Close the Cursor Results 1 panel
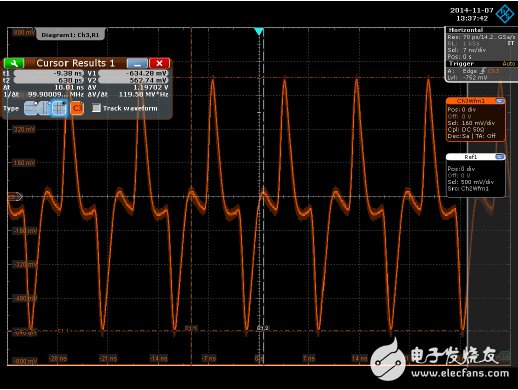Viewport: 518px width, 390px height. [x=159, y=63]
